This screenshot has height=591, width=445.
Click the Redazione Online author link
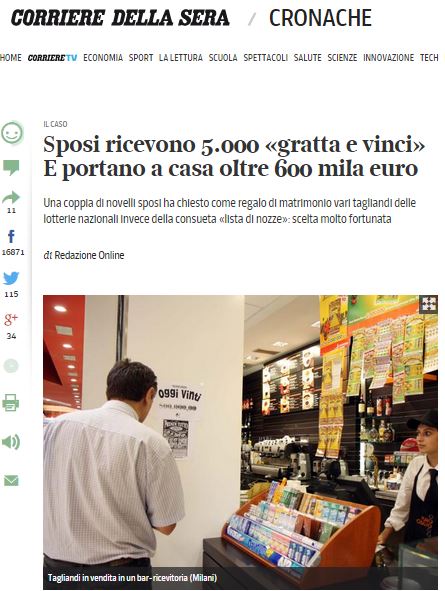pos(89,255)
